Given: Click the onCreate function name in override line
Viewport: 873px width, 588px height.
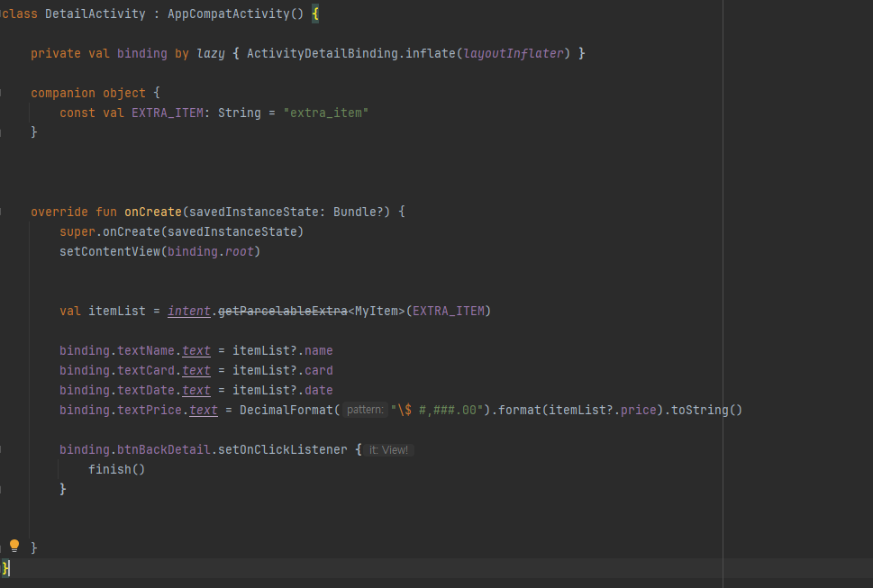Looking at the screenshot, I should pyautogui.click(x=153, y=212).
